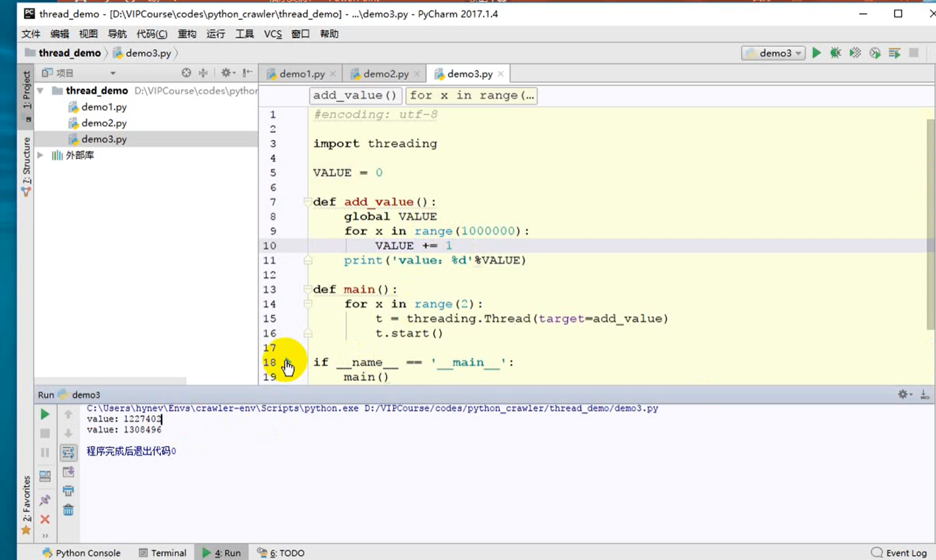The height and width of the screenshot is (560, 936).
Task: Print the console output with printer icon
Action: [x=68, y=491]
